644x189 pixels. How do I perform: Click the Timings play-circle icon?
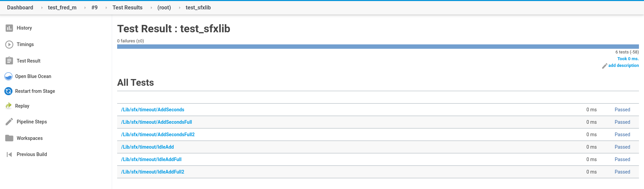[9, 44]
